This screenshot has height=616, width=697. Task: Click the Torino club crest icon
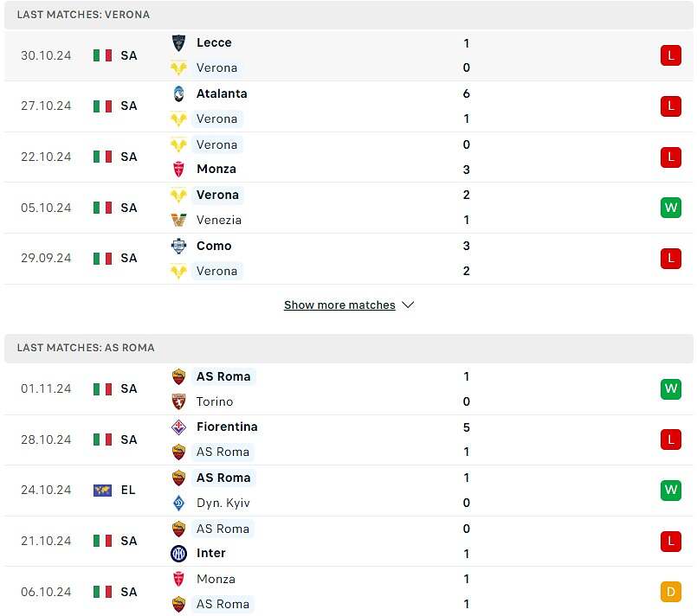tap(178, 401)
